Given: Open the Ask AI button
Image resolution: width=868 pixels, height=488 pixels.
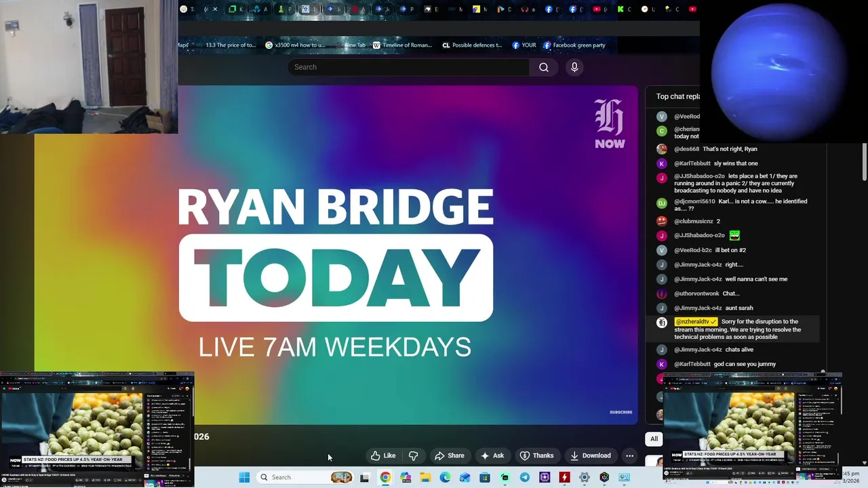Looking at the screenshot, I should [x=492, y=455].
